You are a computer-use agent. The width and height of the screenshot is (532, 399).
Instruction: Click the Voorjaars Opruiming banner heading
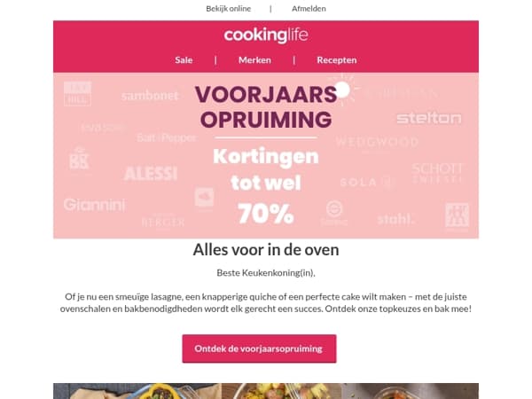pyautogui.click(x=266, y=106)
